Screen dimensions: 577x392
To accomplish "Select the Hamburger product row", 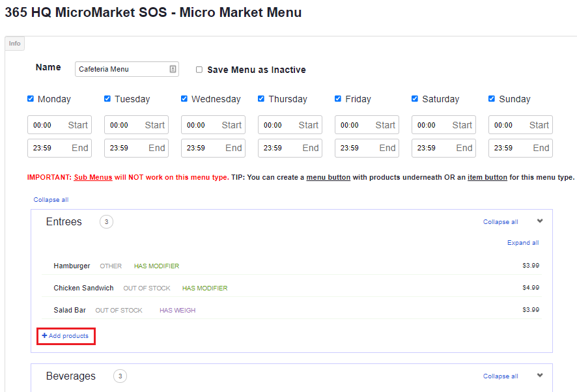I will click(x=292, y=266).
